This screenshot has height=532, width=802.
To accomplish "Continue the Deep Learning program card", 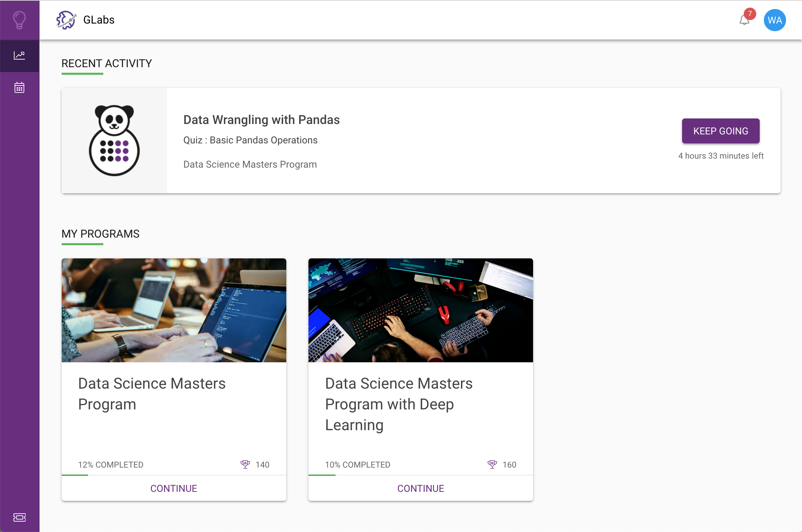I will [420, 488].
